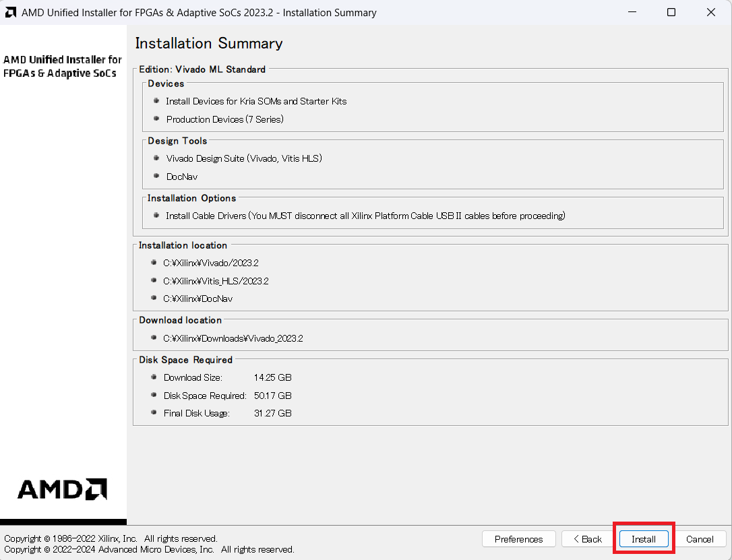Click the 'Final Disk Usage:' label
This screenshot has height=560, width=732.
tap(197, 414)
